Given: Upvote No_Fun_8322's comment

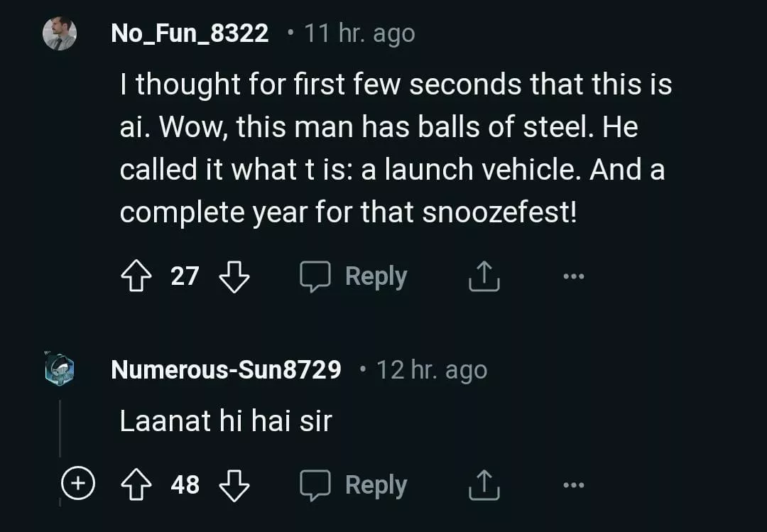Looking at the screenshot, I should coord(136,276).
